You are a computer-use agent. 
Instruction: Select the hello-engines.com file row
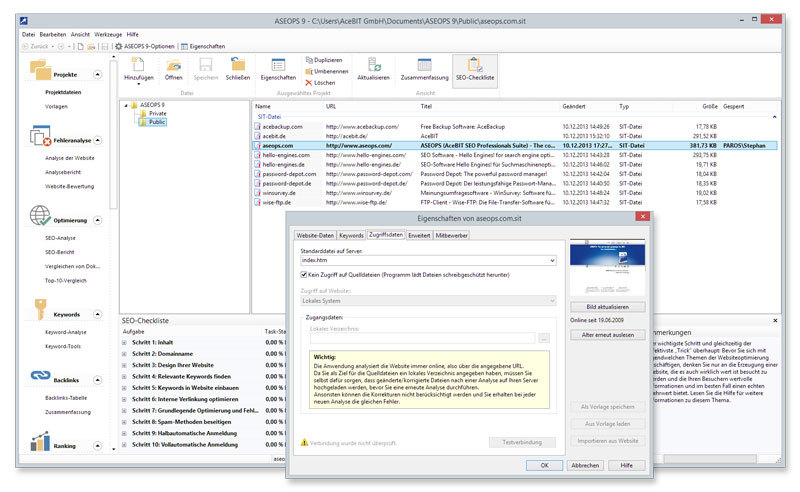pos(515,155)
